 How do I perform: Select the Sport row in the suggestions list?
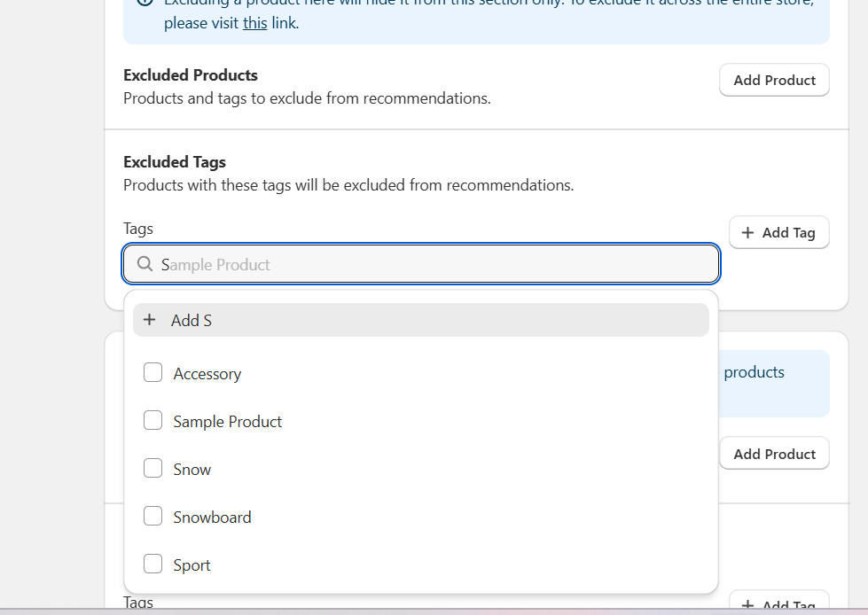coord(192,564)
